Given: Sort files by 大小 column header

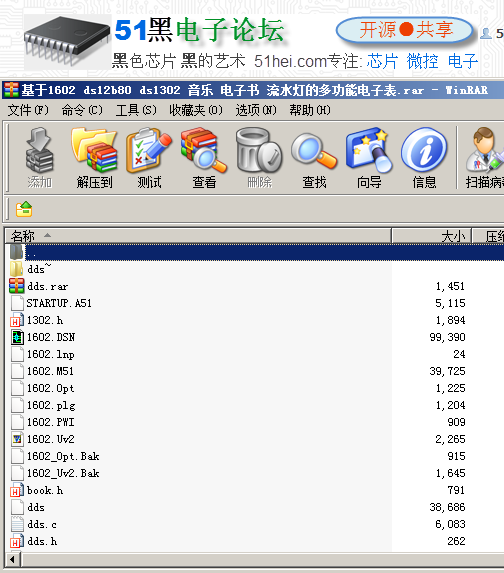Looking at the screenshot, I should click(x=432, y=236).
